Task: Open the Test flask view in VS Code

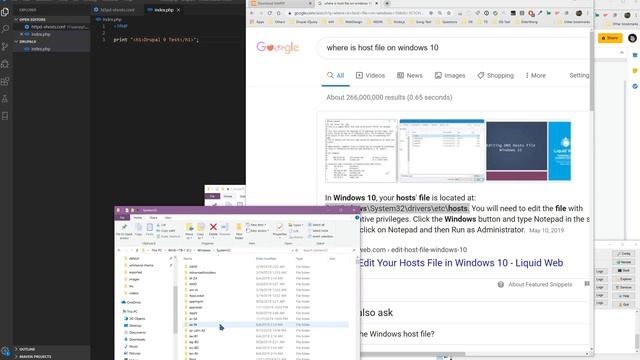Action: (x=5, y=99)
